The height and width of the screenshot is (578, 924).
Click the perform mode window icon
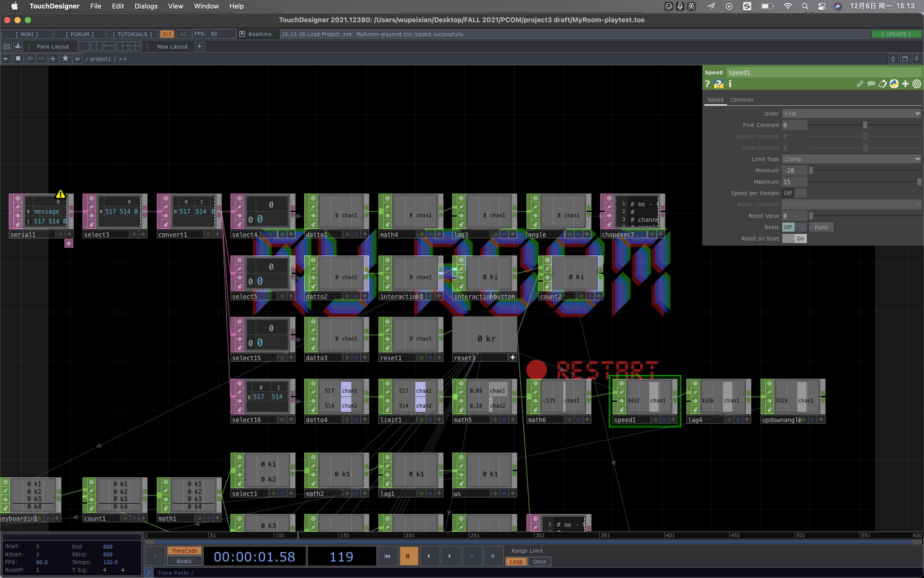click(x=6, y=46)
